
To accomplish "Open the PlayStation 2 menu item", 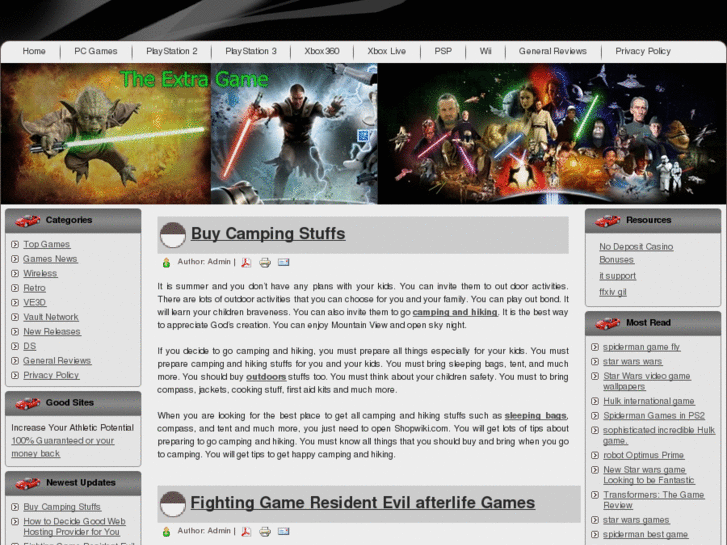I will [x=172, y=51].
